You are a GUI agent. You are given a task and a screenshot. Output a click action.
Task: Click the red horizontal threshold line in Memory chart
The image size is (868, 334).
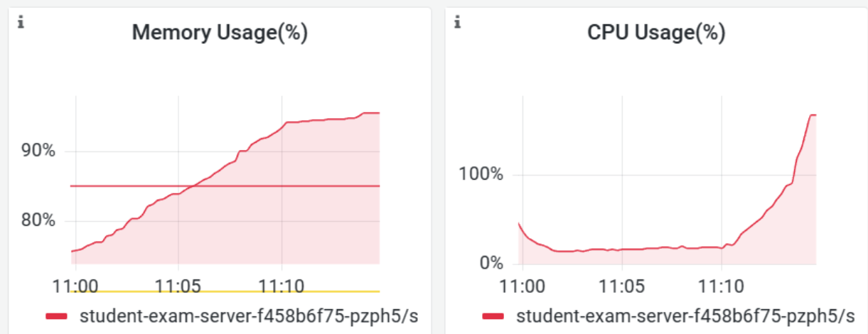tap(128, 186)
